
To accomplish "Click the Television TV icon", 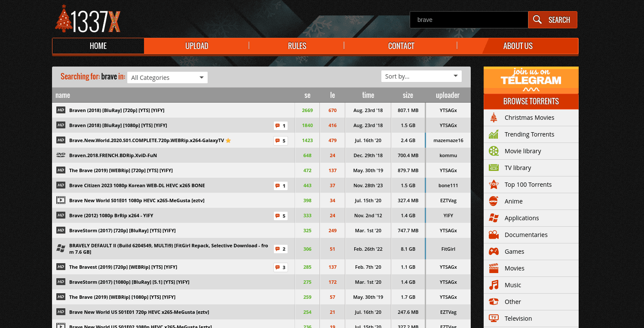I will point(494,319).
